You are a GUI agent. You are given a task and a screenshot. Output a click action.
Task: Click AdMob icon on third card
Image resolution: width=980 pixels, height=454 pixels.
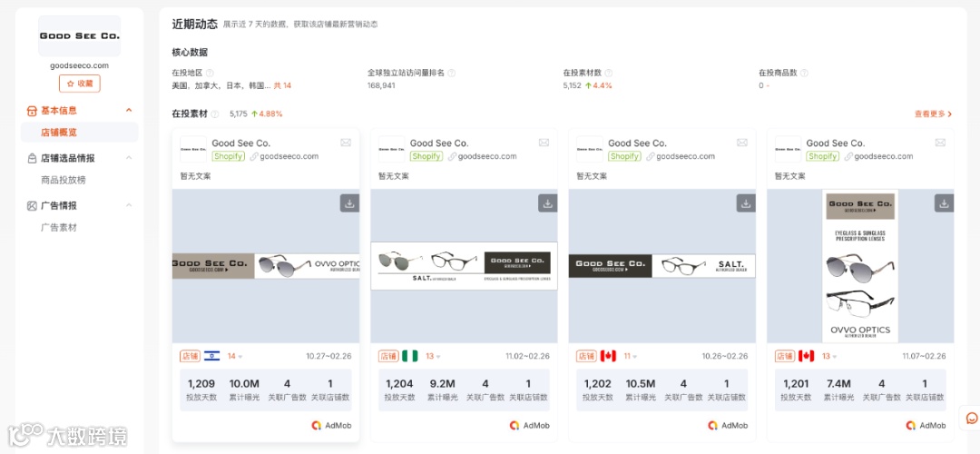click(712, 425)
